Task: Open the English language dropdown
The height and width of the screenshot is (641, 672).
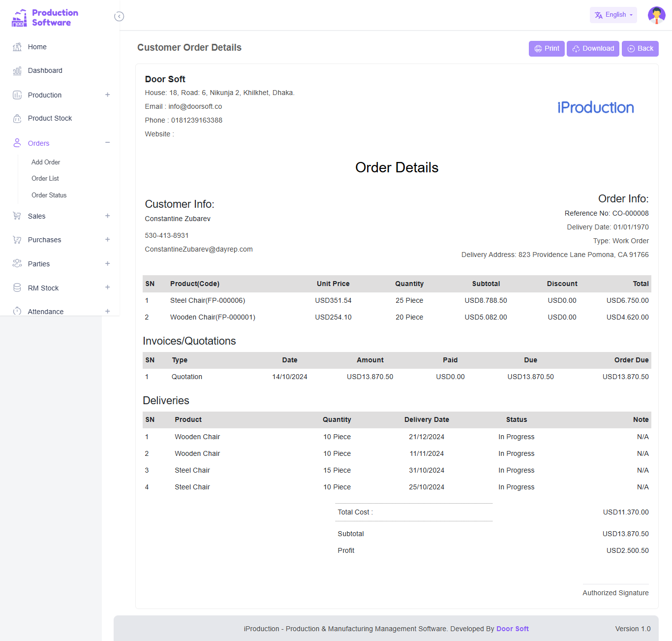Action: pyautogui.click(x=613, y=15)
